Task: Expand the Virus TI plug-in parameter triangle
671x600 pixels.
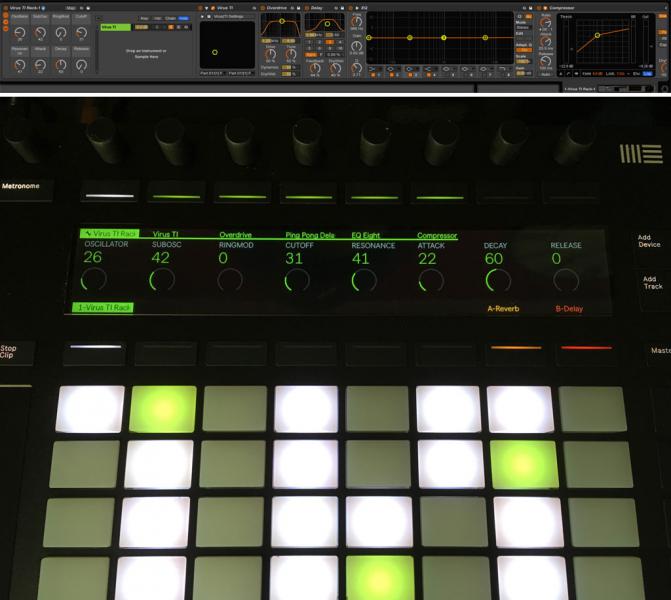Action: point(202,16)
